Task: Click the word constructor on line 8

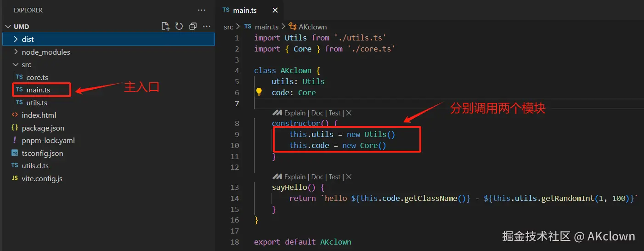Action: (296, 123)
